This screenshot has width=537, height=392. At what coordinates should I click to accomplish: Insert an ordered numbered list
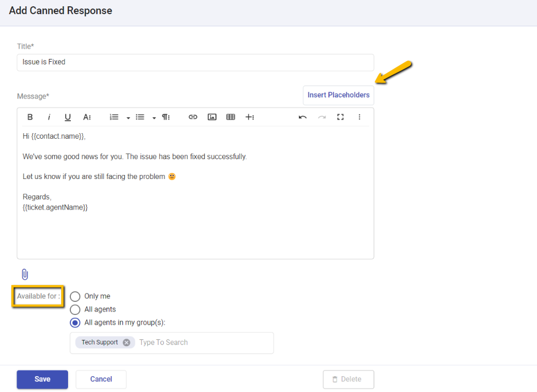(114, 117)
